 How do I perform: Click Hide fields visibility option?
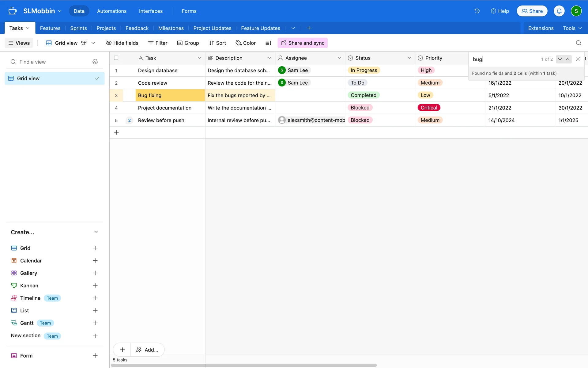point(122,43)
